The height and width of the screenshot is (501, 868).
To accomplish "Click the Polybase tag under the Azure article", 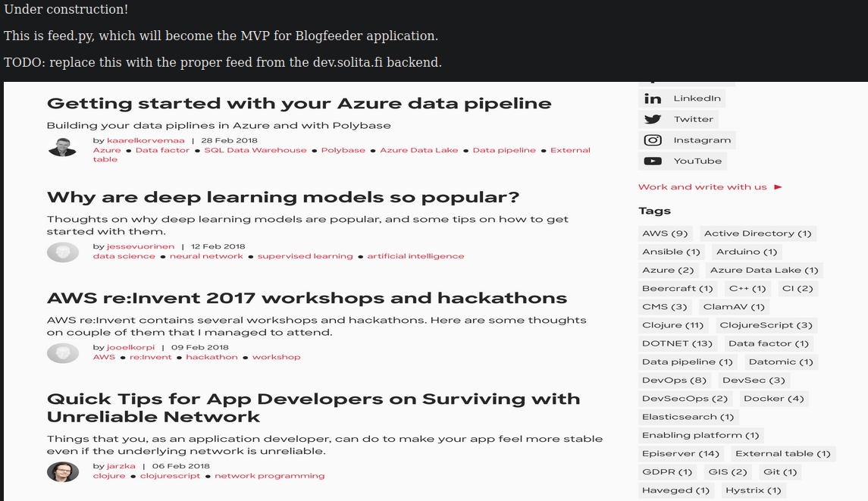I will tap(343, 150).
